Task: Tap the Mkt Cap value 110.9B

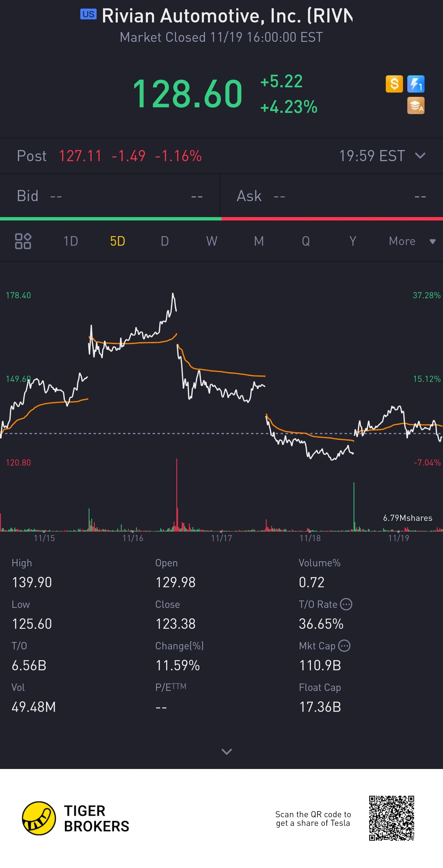Action: click(320, 665)
